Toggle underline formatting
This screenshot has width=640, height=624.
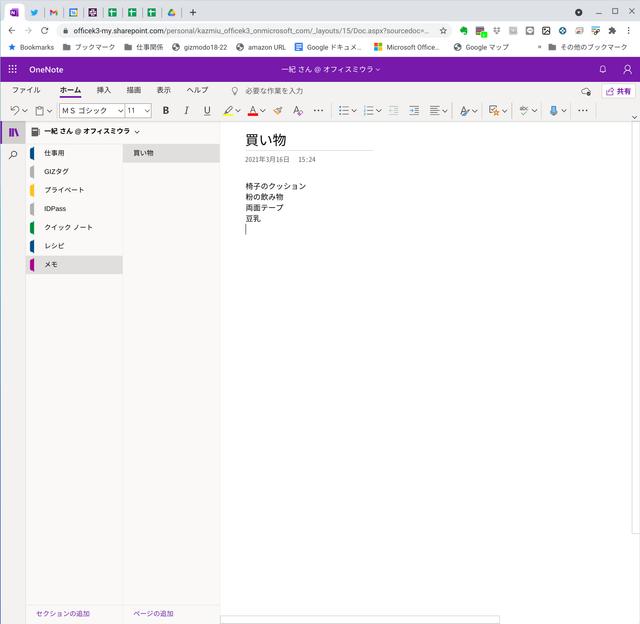click(x=207, y=111)
